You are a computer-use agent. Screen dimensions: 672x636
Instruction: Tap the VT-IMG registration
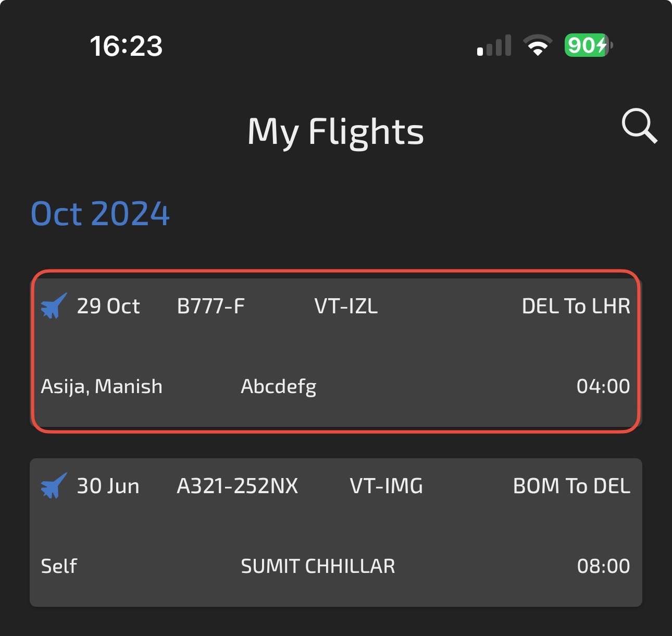pos(387,486)
